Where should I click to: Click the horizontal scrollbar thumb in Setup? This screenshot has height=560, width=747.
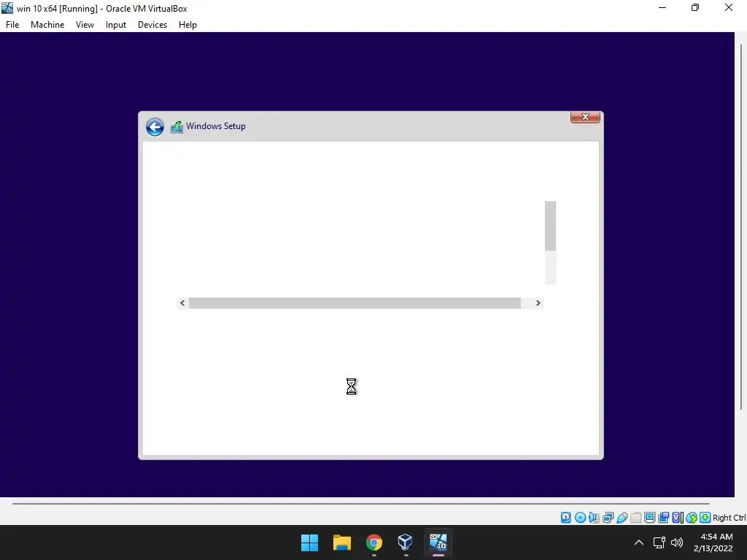355,303
